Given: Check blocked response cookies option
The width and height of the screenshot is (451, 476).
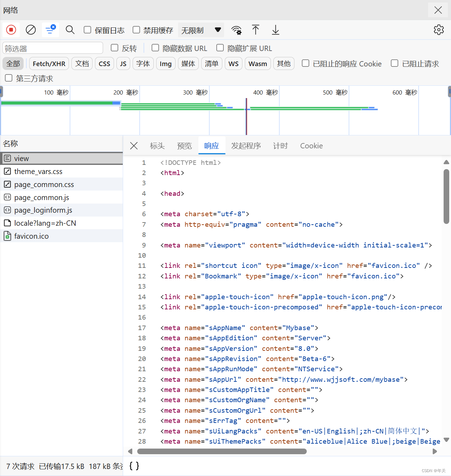Looking at the screenshot, I should [x=305, y=63].
